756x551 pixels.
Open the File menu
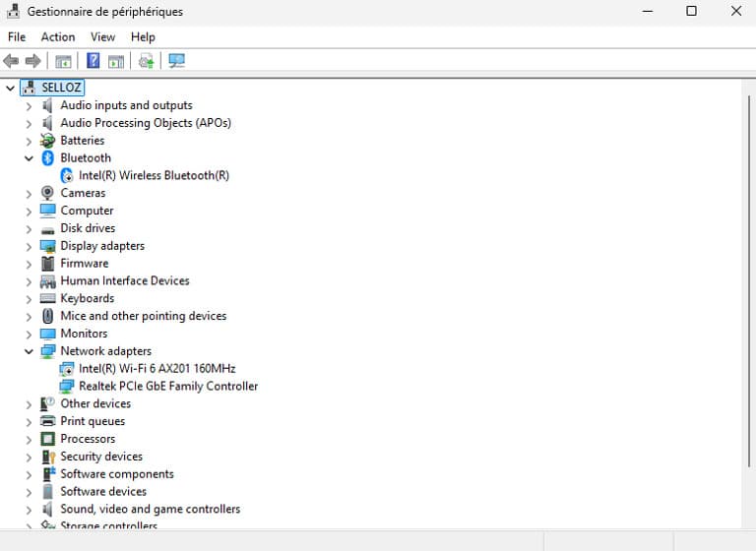coord(17,36)
